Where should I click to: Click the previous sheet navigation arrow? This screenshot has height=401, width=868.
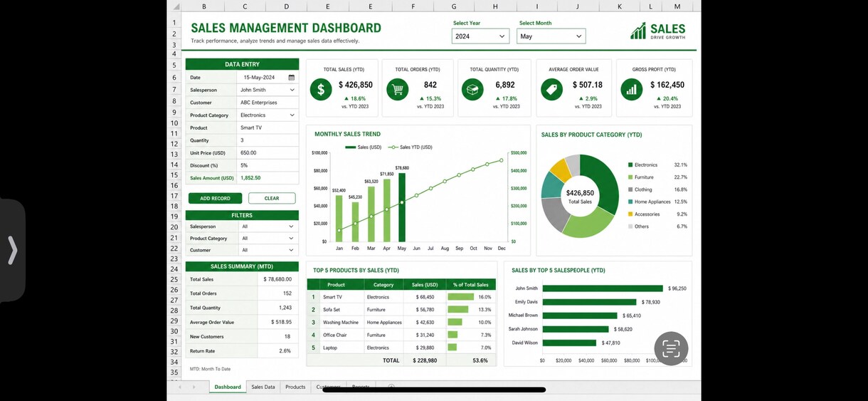pyautogui.click(x=180, y=387)
